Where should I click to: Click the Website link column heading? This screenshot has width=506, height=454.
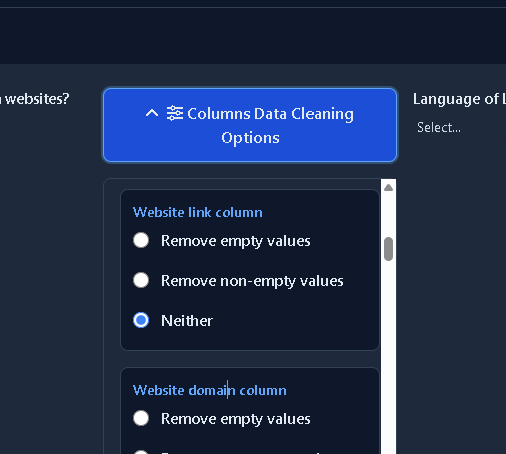198,212
